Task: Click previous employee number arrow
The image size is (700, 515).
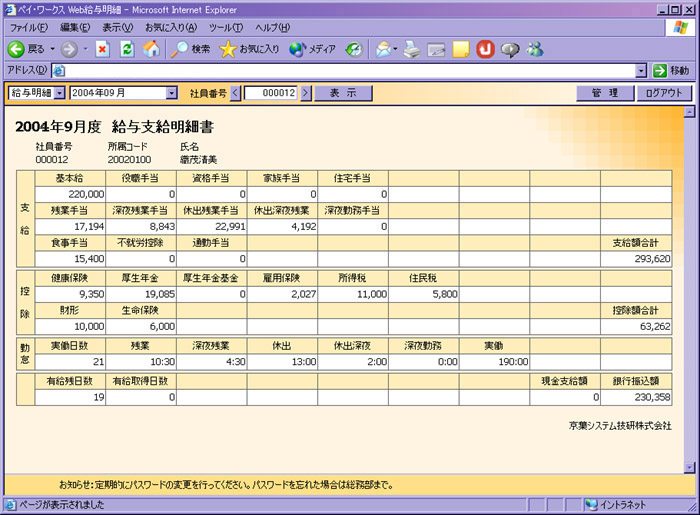Action: 236,93
